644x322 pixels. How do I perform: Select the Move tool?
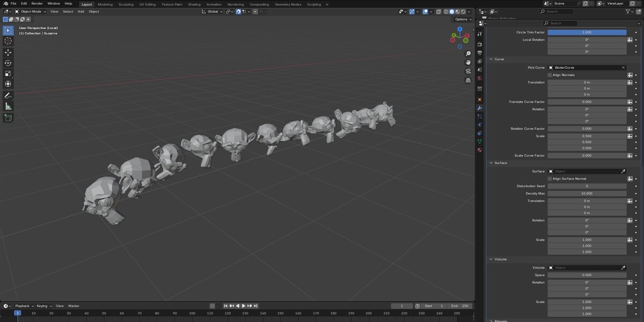coord(8,53)
